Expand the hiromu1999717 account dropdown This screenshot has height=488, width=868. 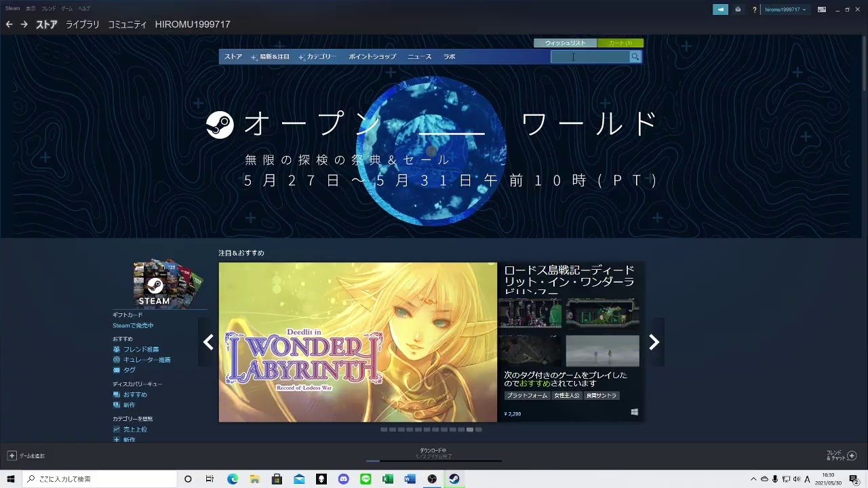[x=785, y=9]
